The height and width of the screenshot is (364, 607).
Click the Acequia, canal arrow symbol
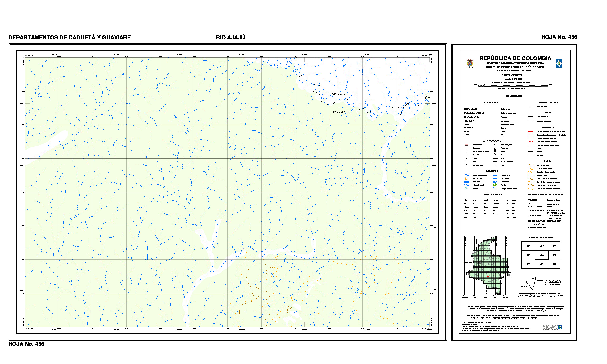click(495, 175)
